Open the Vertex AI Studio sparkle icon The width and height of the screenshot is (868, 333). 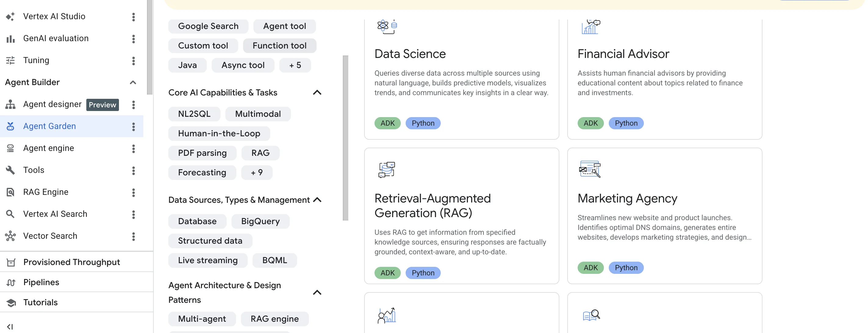[x=10, y=16]
